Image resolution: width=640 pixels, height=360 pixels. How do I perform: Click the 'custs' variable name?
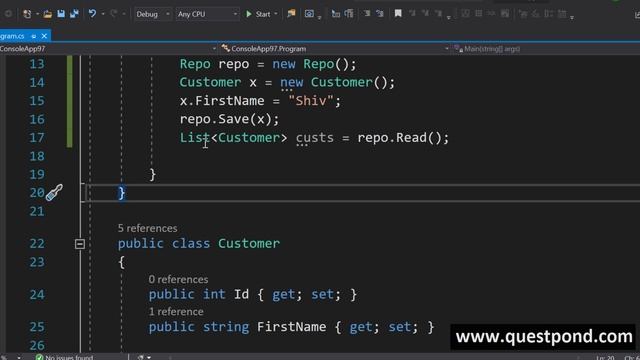coord(315,138)
